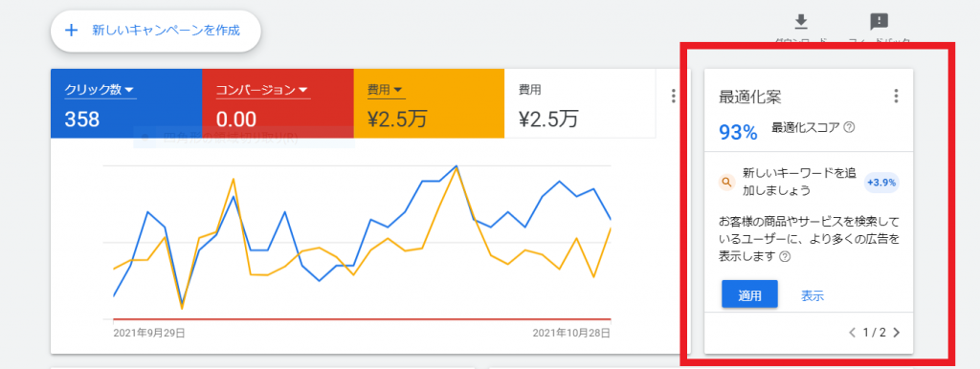Click the +3.9% score badge
The height and width of the screenshot is (369, 980).
pyautogui.click(x=881, y=183)
